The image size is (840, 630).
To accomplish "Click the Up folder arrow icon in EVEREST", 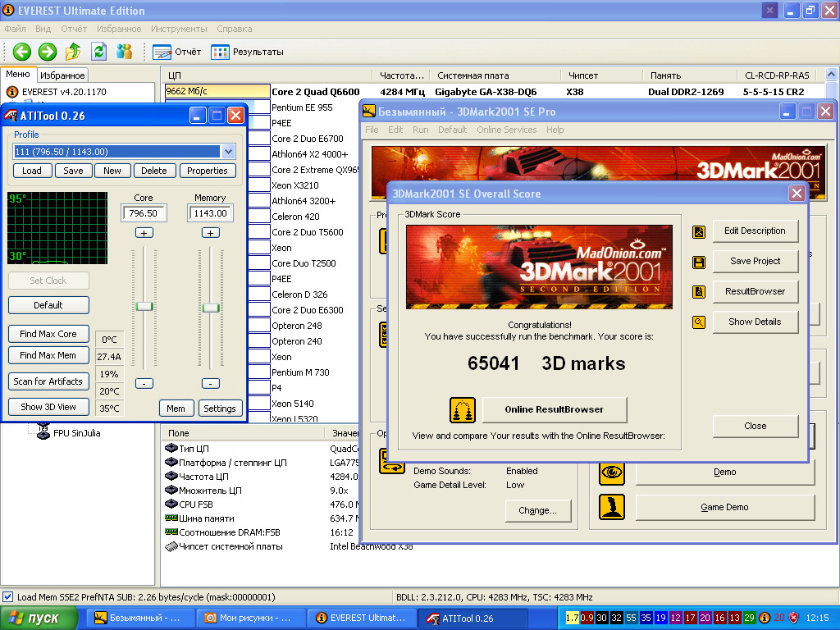I will point(73,52).
